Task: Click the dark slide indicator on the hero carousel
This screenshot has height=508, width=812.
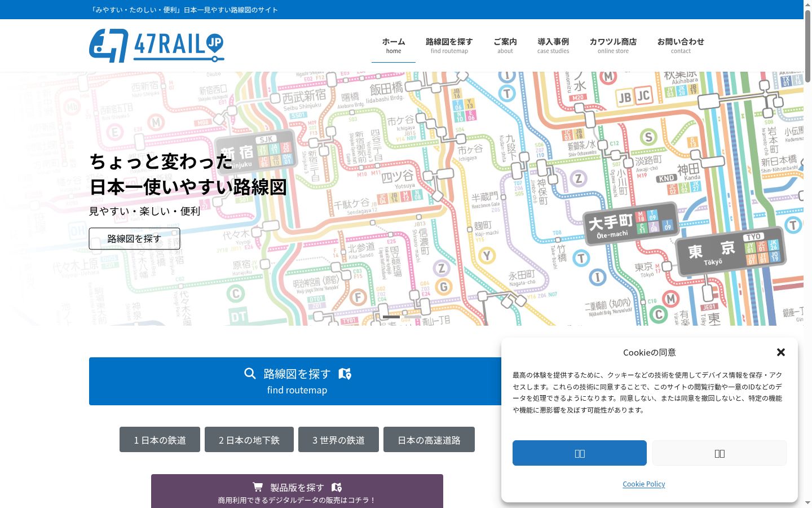Action: tap(391, 317)
